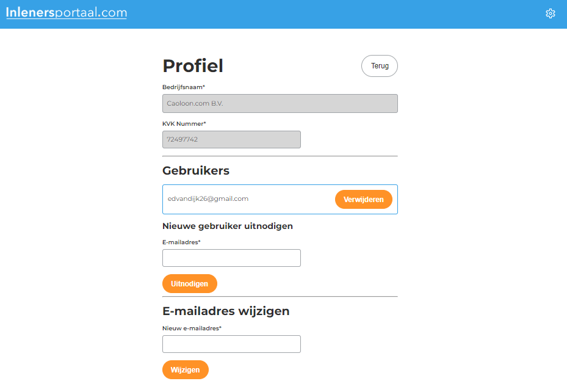
Task: Click the E-mailadres input field
Action: point(231,258)
